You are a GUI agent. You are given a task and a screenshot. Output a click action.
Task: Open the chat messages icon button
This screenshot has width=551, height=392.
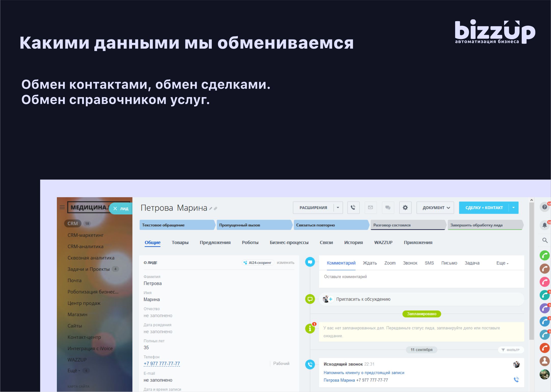[x=388, y=208]
